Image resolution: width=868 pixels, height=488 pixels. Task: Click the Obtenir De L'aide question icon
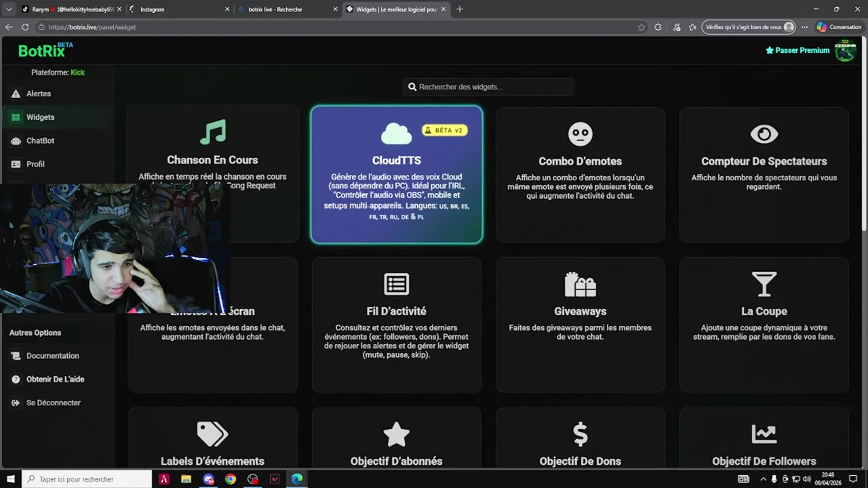16,380
